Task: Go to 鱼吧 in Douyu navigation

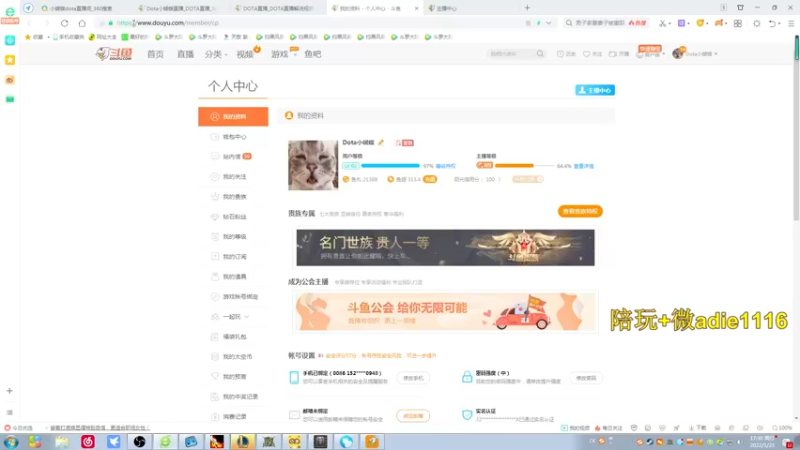Action: (x=313, y=54)
